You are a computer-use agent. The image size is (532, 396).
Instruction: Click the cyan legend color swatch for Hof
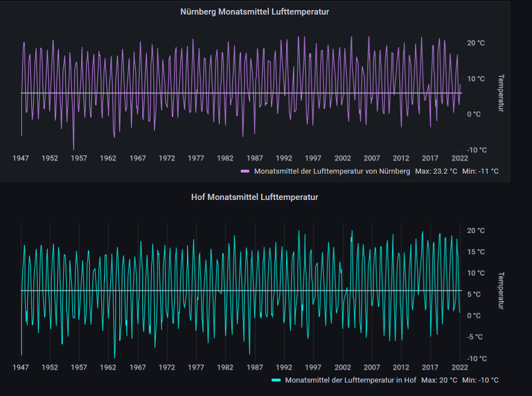click(276, 380)
